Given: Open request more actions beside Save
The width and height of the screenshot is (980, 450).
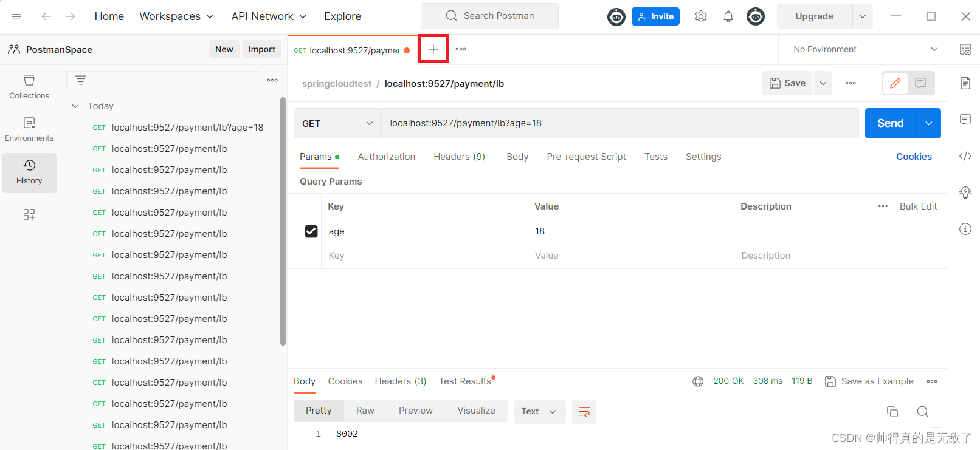Looking at the screenshot, I should coord(851,83).
